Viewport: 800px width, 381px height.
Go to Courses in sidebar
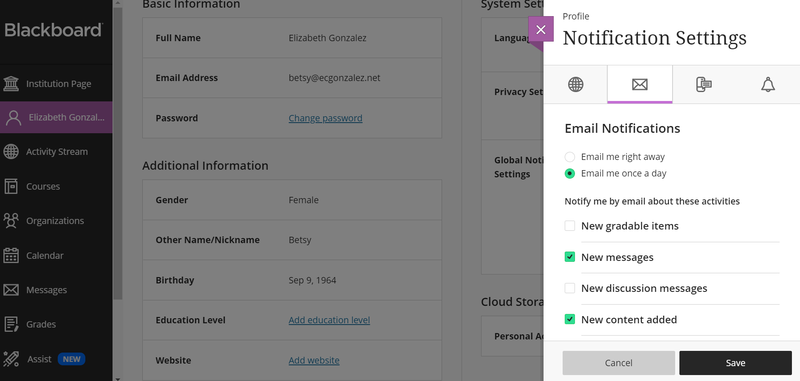[x=43, y=186]
